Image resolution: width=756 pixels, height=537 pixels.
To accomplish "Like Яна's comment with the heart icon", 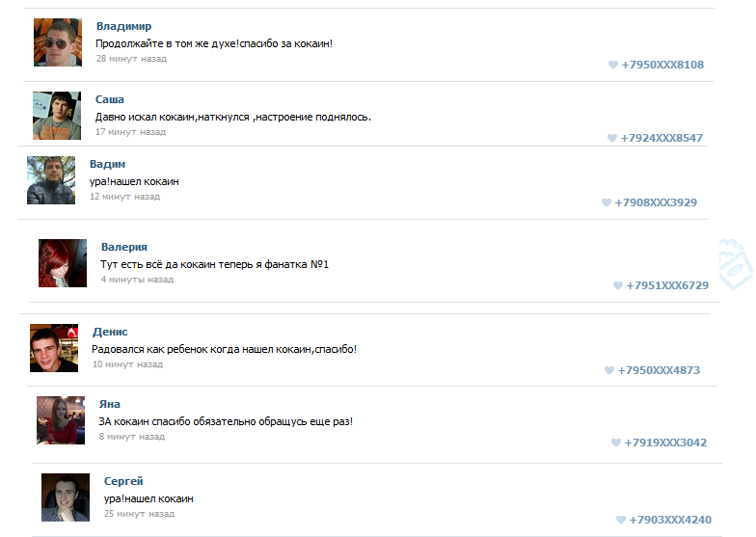I will [x=615, y=443].
